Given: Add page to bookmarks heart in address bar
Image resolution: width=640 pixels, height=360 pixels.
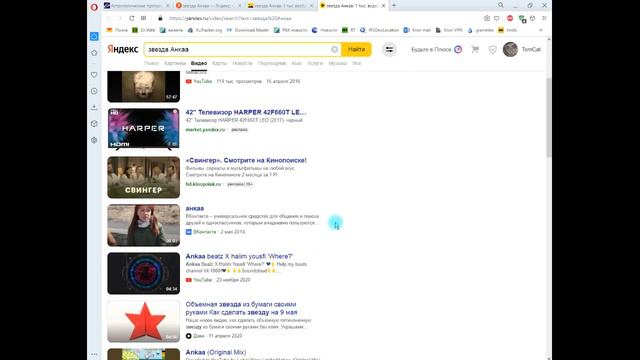Looking at the screenshot, I should [x=497, y=18].
